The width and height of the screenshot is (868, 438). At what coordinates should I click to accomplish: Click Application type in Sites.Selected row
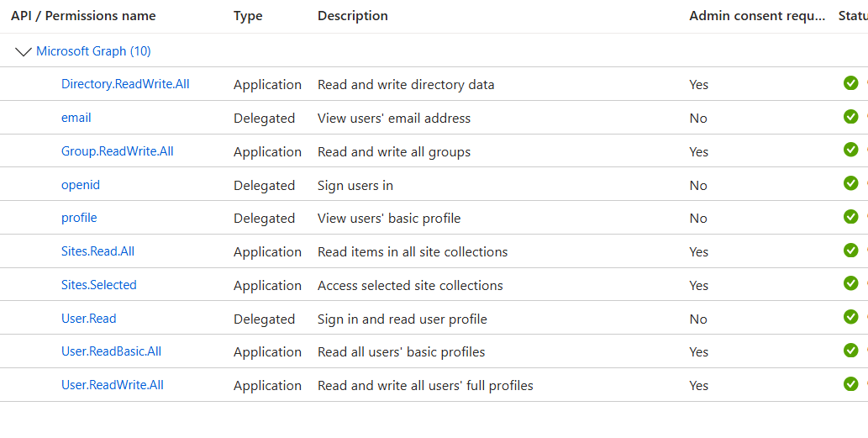(267, 285)
